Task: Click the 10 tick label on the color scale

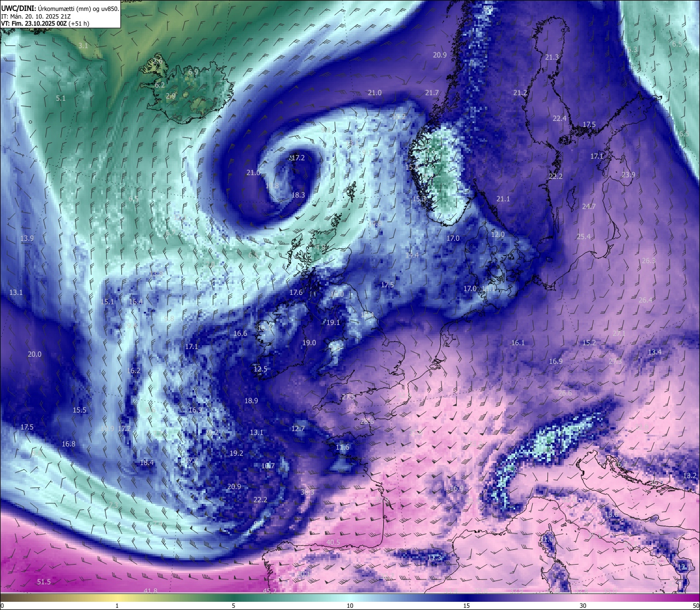Action: (x=350, y=606)
